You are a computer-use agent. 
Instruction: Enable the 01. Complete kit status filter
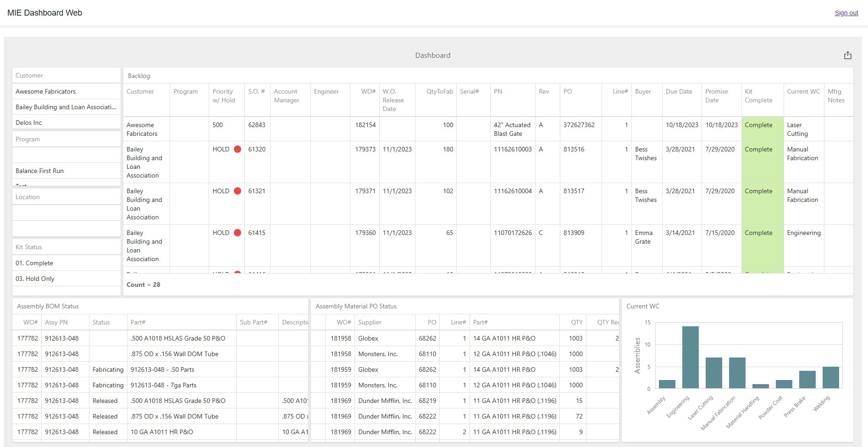point(66,263)
